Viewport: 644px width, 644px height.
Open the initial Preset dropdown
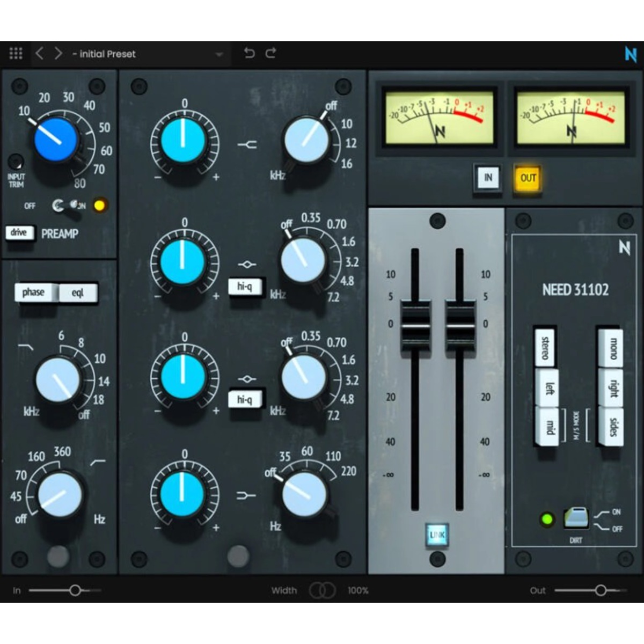coord(148,54)
